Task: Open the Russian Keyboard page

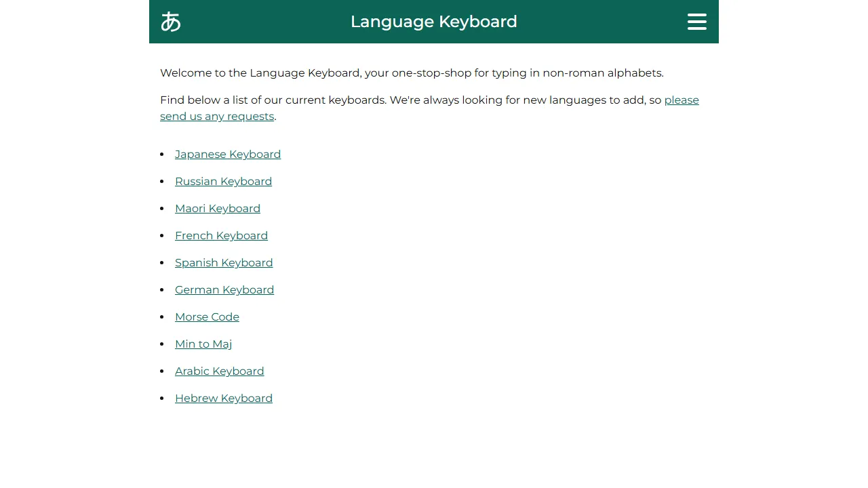Action: [x=223, y=182]
